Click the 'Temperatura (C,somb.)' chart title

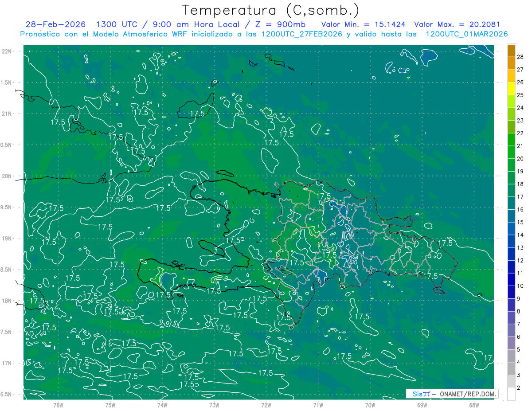[x=270, y=10]
